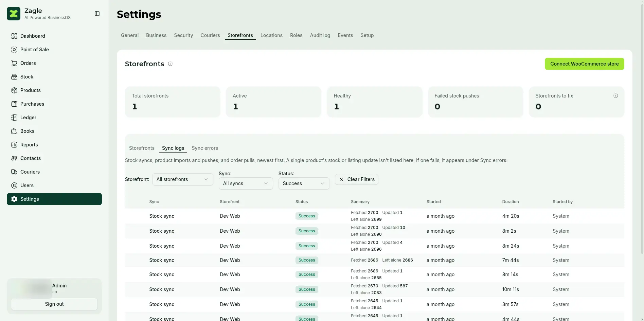
Task: Click the Sync column header
Action: tap(154, 202)
